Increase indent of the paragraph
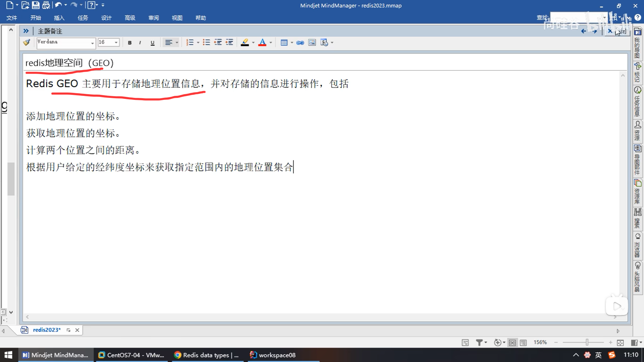The image size is (644, 362). (x=229, y=43)
